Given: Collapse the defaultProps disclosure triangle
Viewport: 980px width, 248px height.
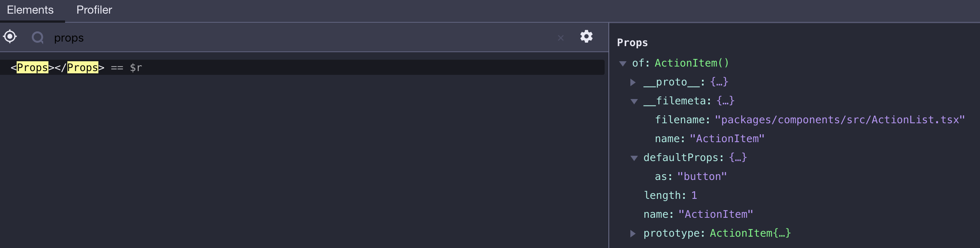Looking at the screenshot, I should tap(634, 158).
